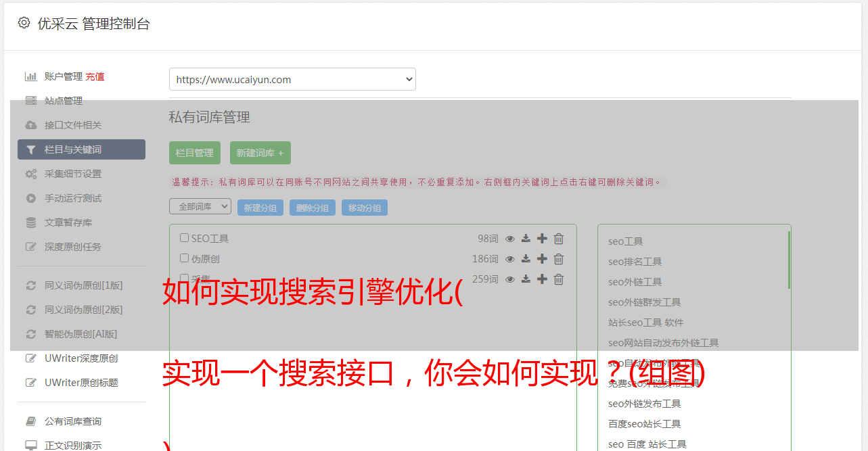868x451 pixels.
Task: Click the 删除分组 button
Action: tap(313, 208)
